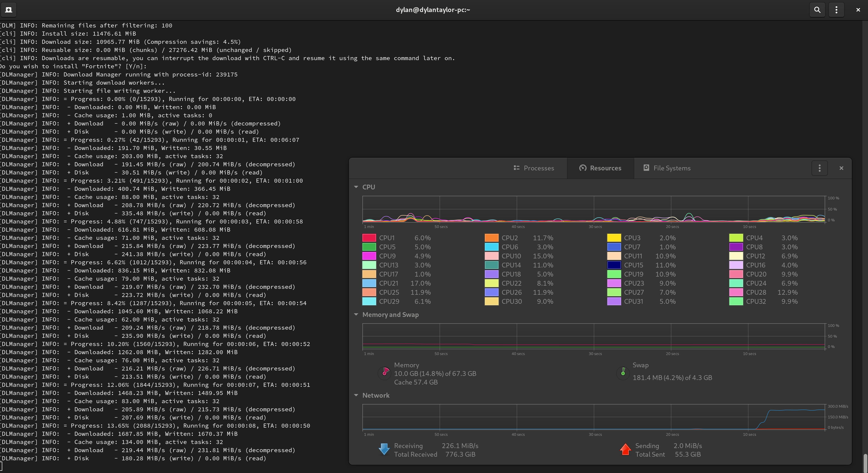Switch to the Processes tab

534,168
